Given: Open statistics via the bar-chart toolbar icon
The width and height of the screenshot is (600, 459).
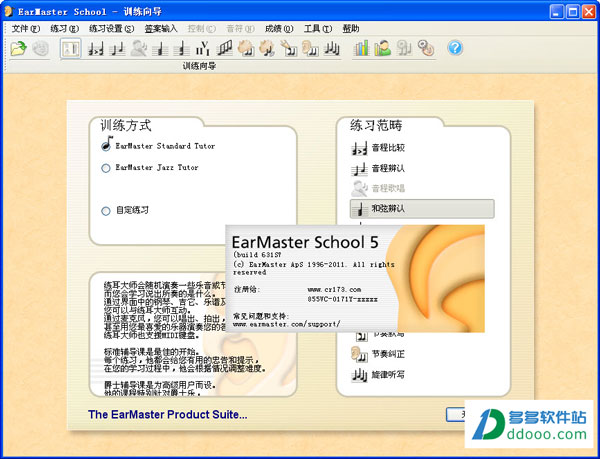Looking at the screenshot, I should pyautogui.click(x=361, y=49).
